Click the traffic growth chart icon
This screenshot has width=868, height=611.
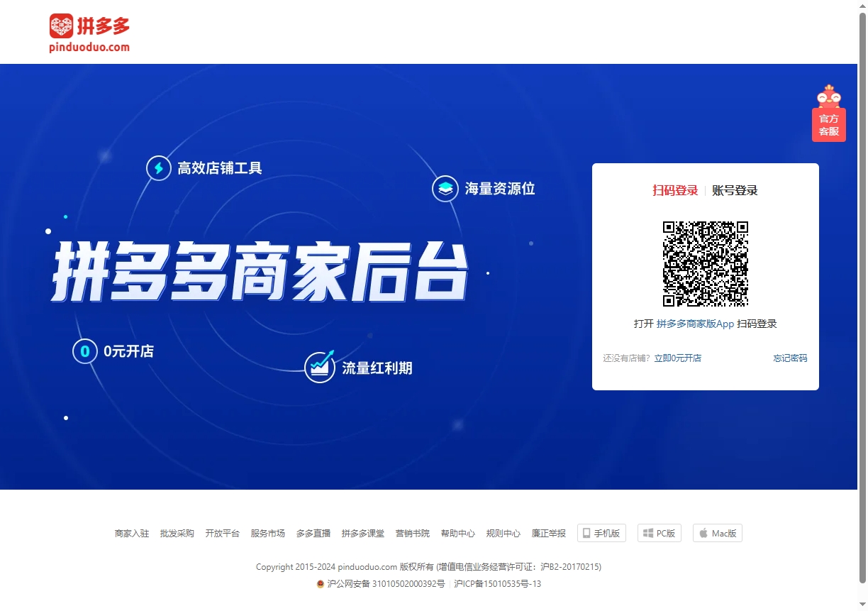tap(320, 368)
